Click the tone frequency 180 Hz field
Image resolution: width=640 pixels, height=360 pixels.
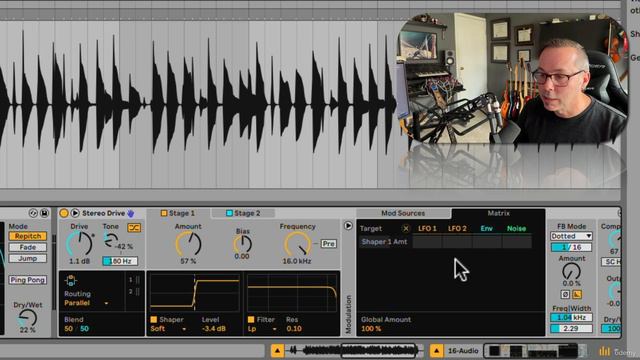(120, 261)
